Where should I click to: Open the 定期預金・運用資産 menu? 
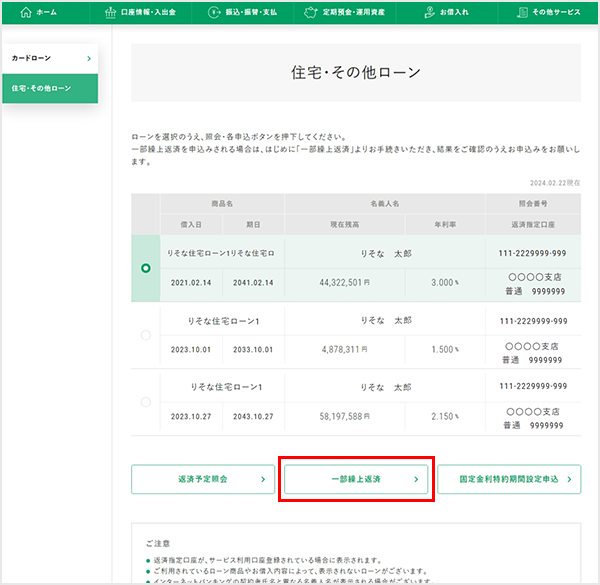[x=344, y=12]
